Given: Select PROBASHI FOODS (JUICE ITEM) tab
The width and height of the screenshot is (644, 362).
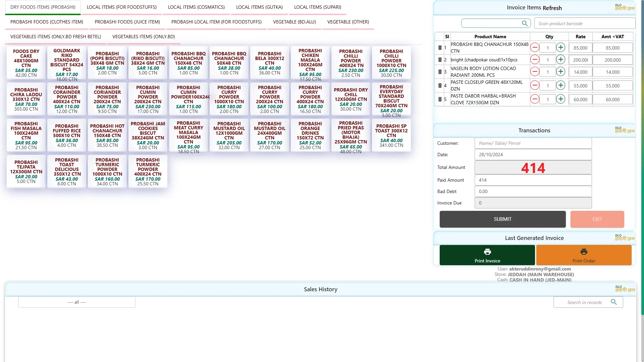Looking at the screenshot, I should (127, 22).
